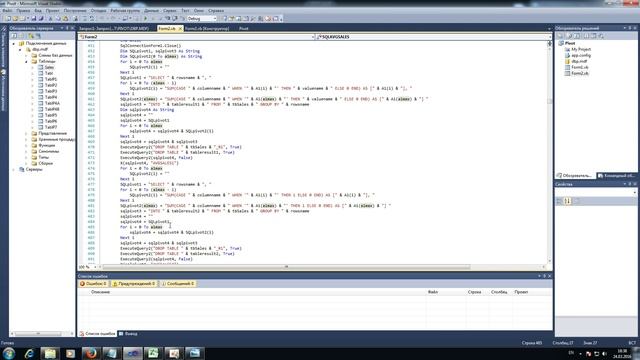The width and height of the screenshot is (640, 360).
Task: Toggle the Ошибок 0 errors filter
Action: [93, 284]
